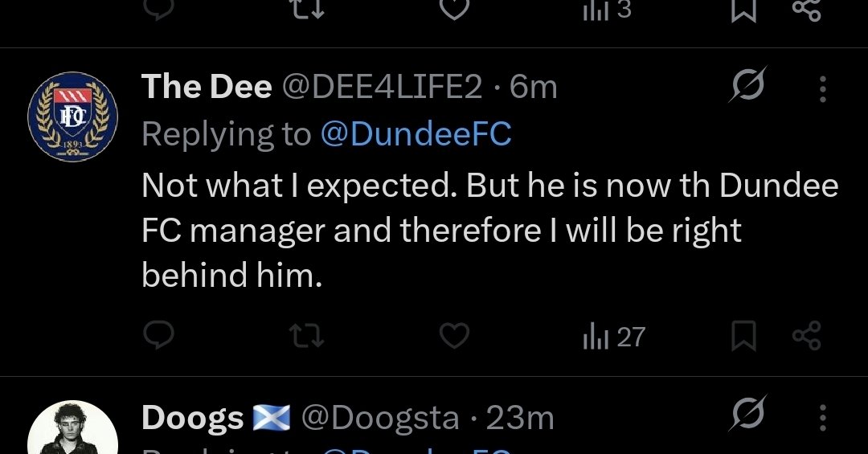Repost The Dee's tweet
868x454 pixels.
[x=306, y=336]
